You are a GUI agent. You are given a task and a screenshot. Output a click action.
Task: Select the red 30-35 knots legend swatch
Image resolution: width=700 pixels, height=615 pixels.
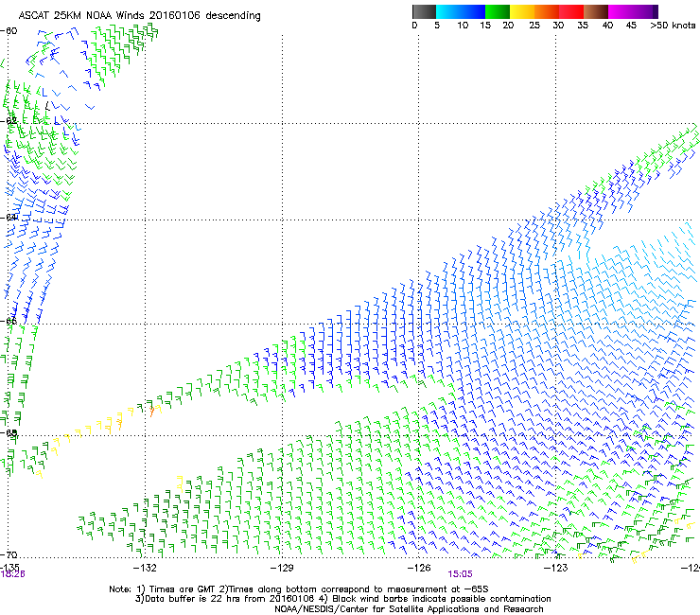(x=571, y=11)
